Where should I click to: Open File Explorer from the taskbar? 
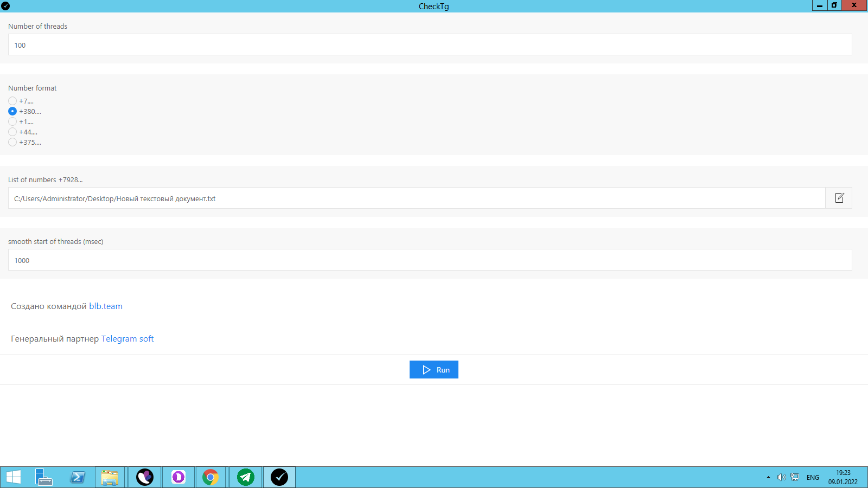110,477
